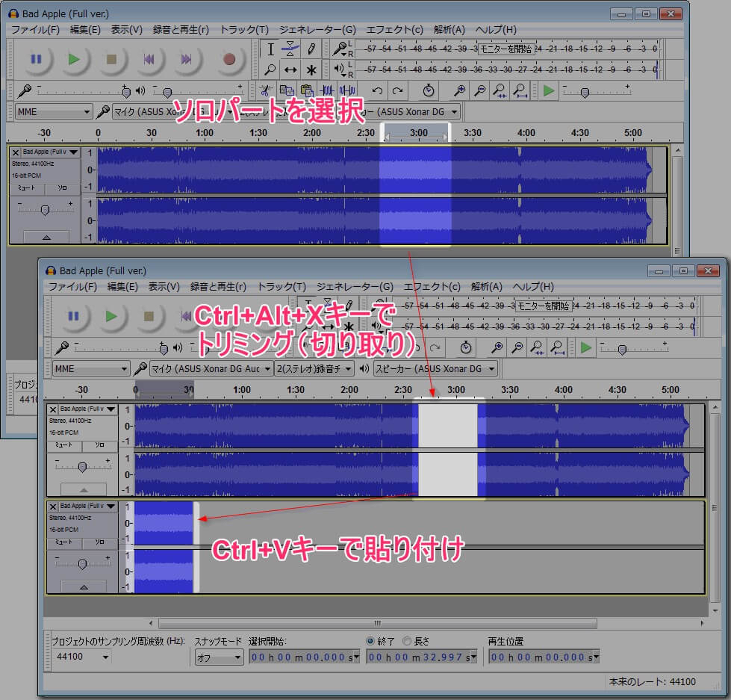Click Play-at-speed green button in back window
731x700 pixels.
click(x=549, y=90)
